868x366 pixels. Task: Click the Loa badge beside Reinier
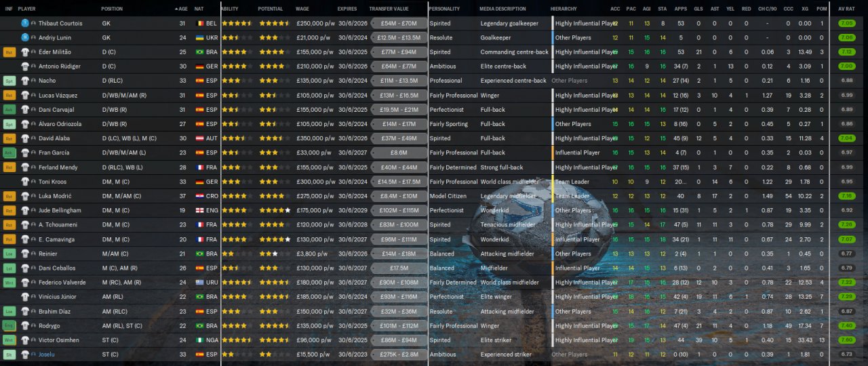pyautogui.click(x=9, y=253)
